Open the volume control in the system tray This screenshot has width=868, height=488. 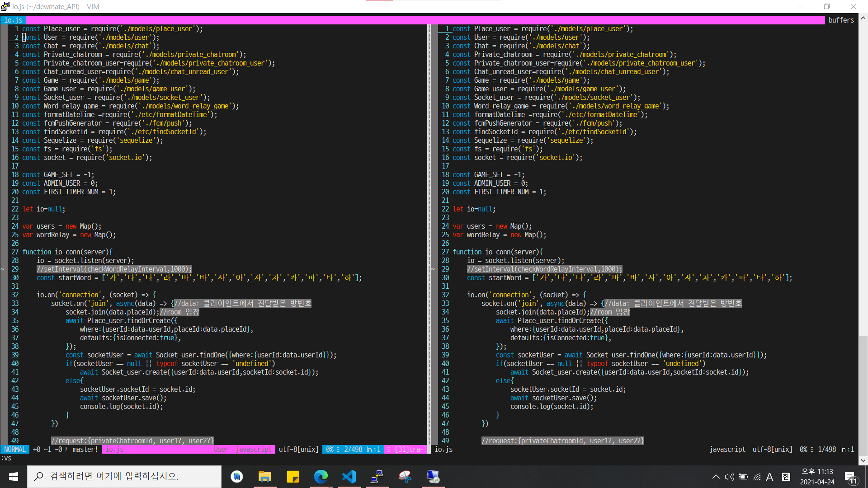click(x=729, y=477)
